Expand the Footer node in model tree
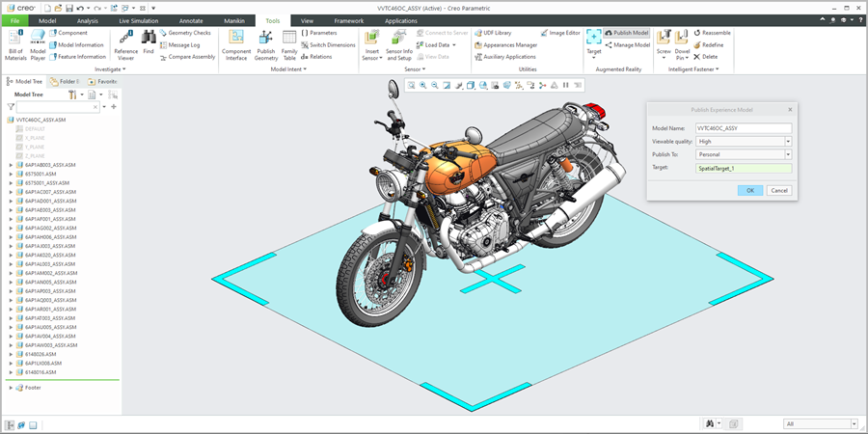Image resolution: width=868 pixels, height=434 pixels. [11, 388]
